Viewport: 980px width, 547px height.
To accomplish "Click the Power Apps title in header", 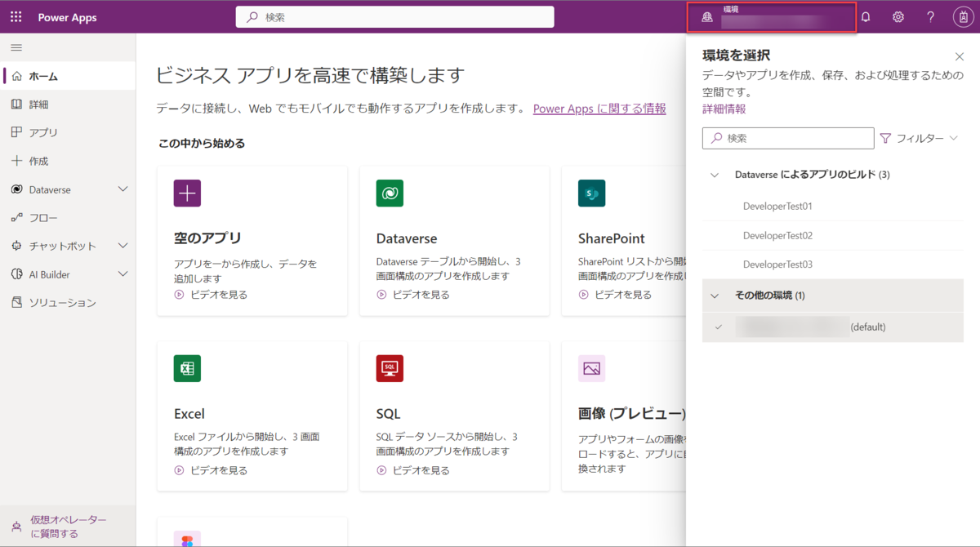I will 67,17.
